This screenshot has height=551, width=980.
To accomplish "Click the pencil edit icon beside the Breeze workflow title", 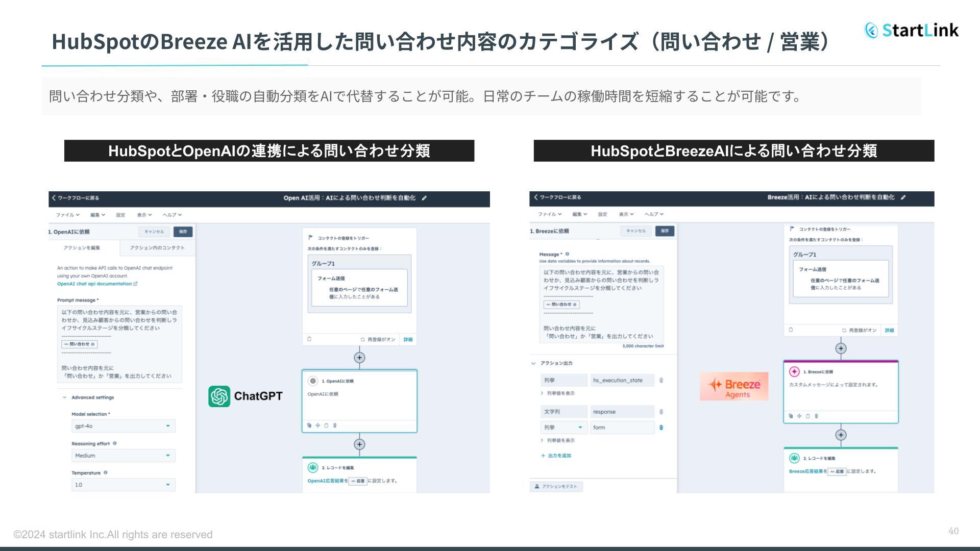I will pos(903,196).
